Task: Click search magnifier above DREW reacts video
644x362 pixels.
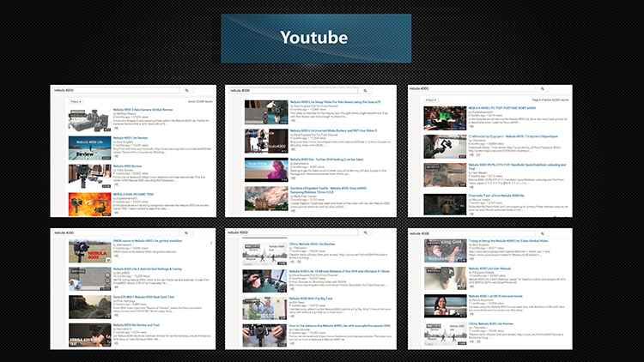Action: pos(186,232)
